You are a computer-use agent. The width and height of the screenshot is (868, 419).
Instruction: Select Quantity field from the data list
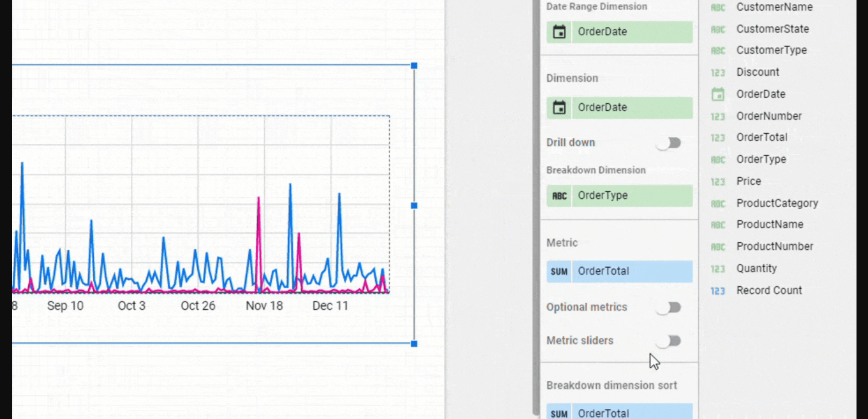pos(756,268)
